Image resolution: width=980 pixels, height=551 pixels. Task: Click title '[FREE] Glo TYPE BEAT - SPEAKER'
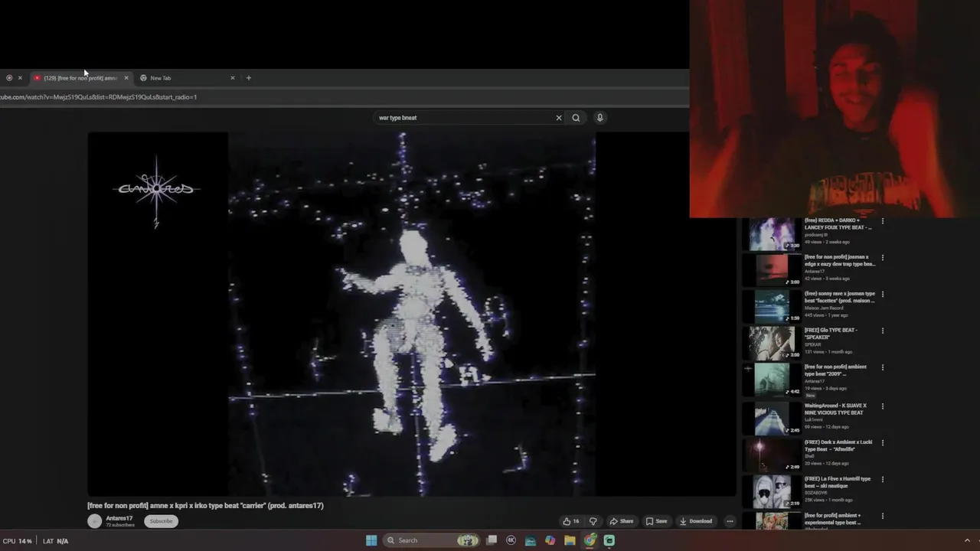coord(831,334)
